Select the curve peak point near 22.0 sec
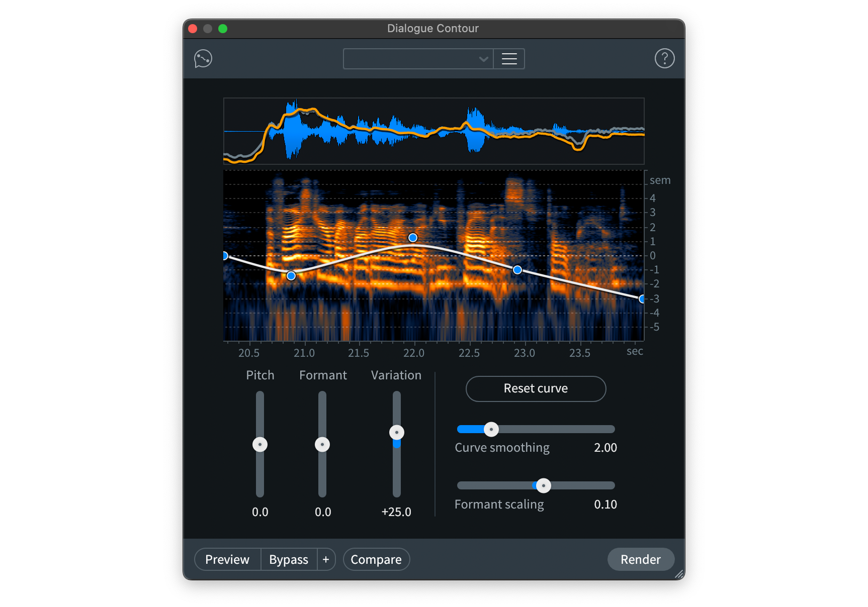 413,238
